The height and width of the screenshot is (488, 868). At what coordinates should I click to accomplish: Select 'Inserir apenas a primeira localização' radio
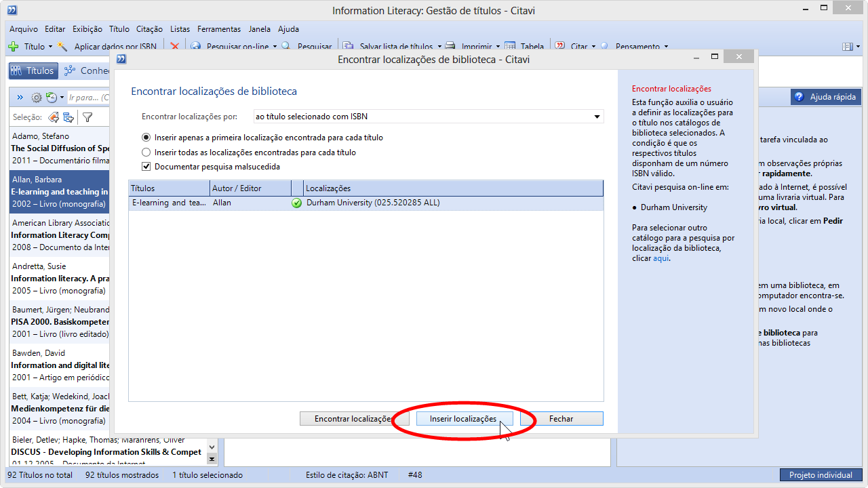point(146,138)
